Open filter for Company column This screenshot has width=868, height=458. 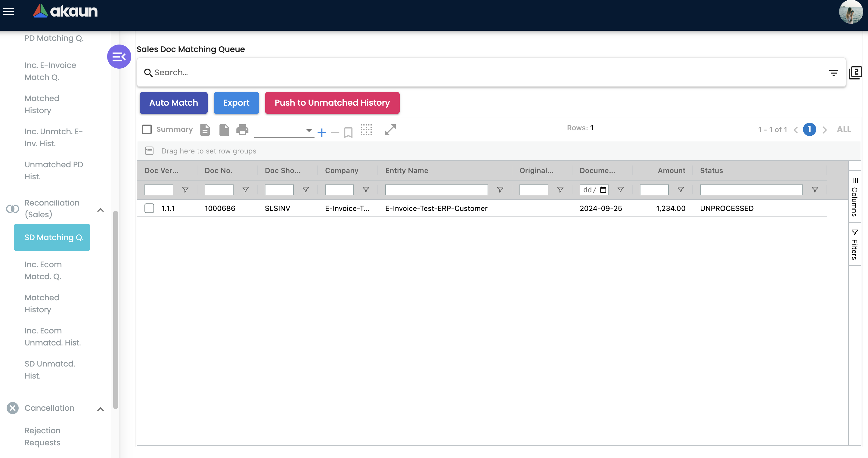(x=366, y=190)
